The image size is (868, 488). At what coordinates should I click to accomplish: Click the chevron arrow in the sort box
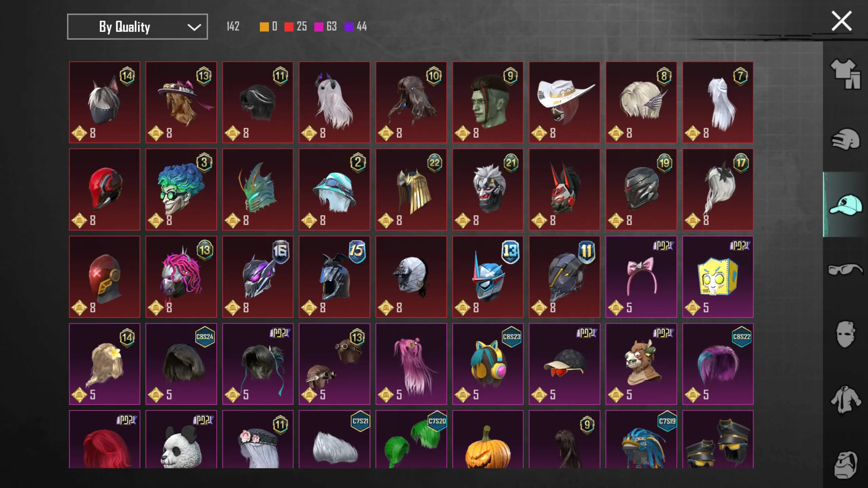tap(194, 27)
